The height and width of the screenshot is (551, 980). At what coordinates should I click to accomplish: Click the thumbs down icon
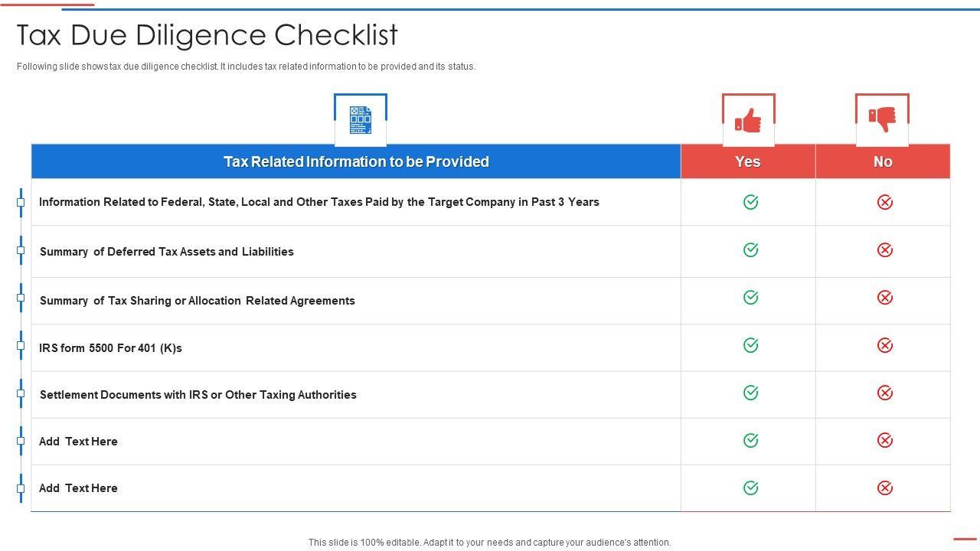pyautogui.click(x=882, y=119)
